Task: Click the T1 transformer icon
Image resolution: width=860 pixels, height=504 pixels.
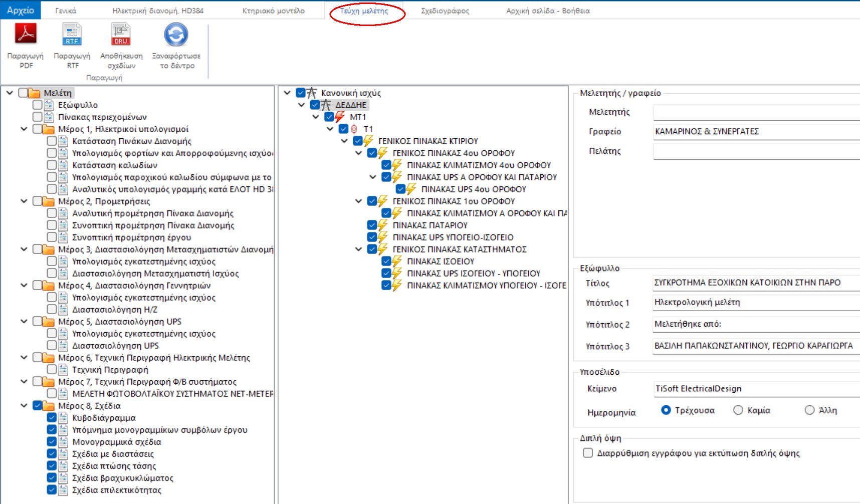Action: coord(354,129)
